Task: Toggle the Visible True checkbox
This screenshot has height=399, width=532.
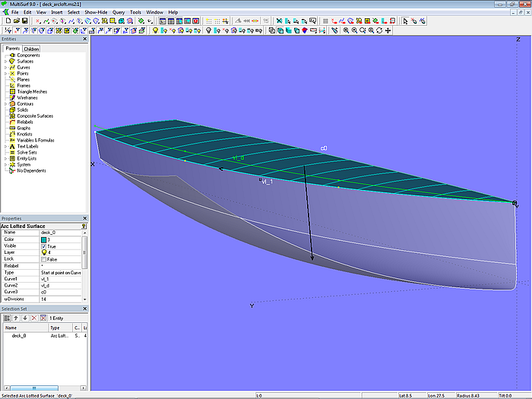Action: (43, 246)
